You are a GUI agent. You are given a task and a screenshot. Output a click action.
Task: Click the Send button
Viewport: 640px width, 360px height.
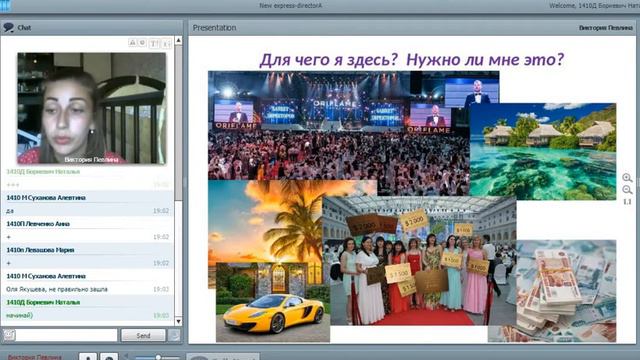143,335
